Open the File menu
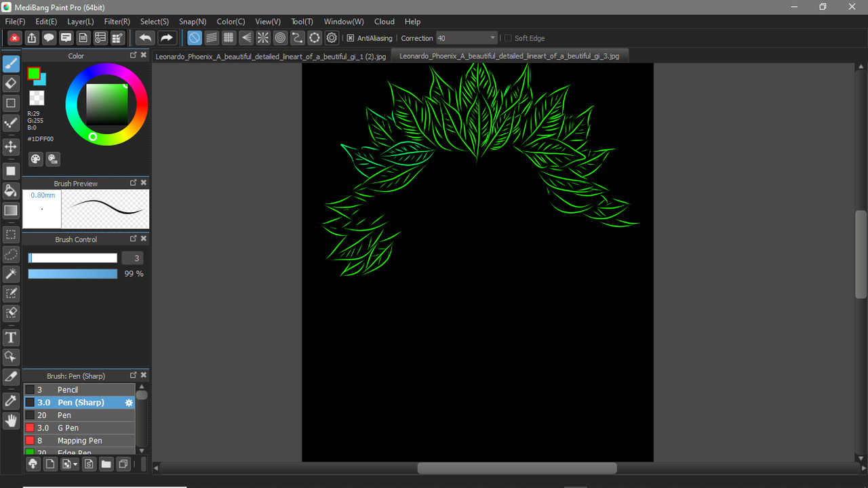This screenshot has height=488, width=868. (15, 22)
